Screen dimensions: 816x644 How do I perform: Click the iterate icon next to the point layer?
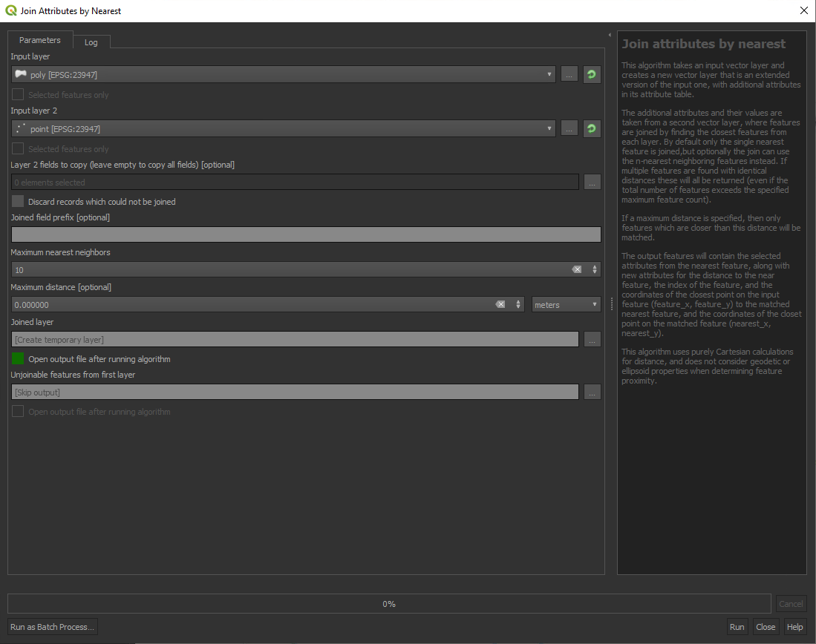591,128
